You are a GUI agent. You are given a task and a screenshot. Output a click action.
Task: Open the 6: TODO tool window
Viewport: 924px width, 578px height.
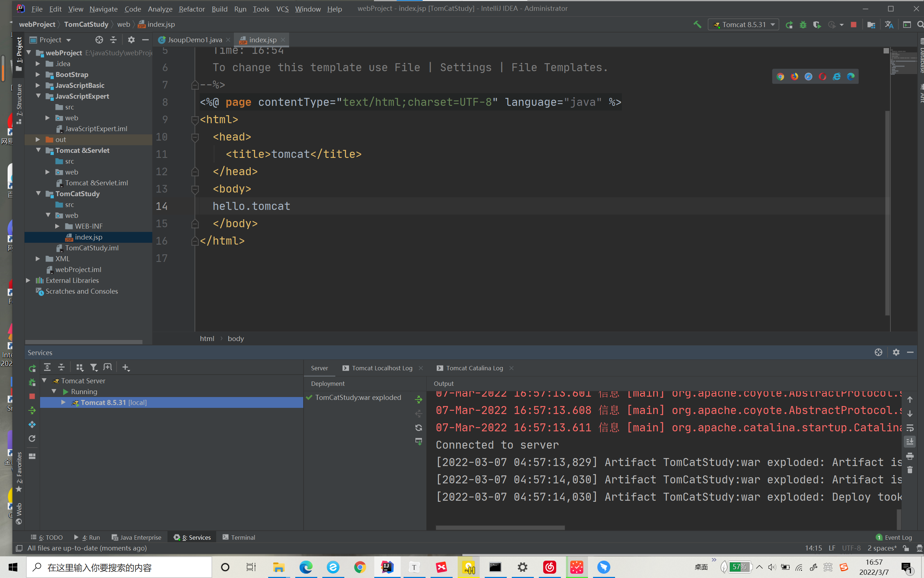pos(47,537)
